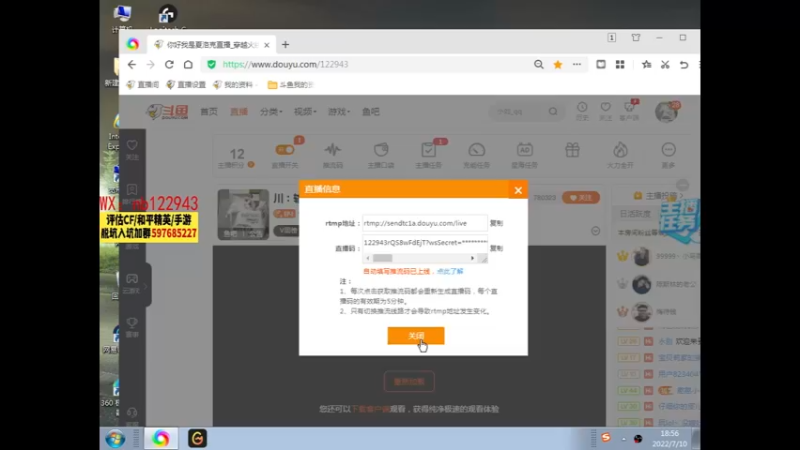Image resolution: width=800 pixels, height=450 pixels.
Task: Expand the left sidebar with its arrow tab
Action: 145,287
